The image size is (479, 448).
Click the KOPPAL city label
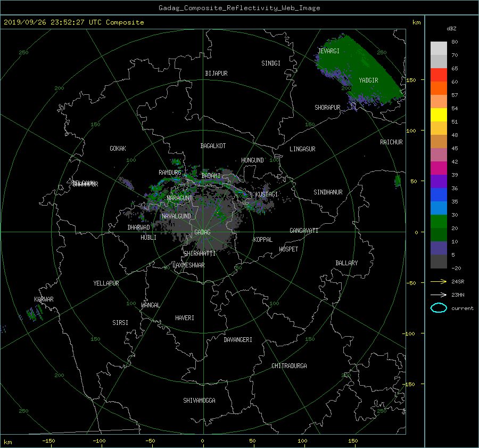coord(263,240)
